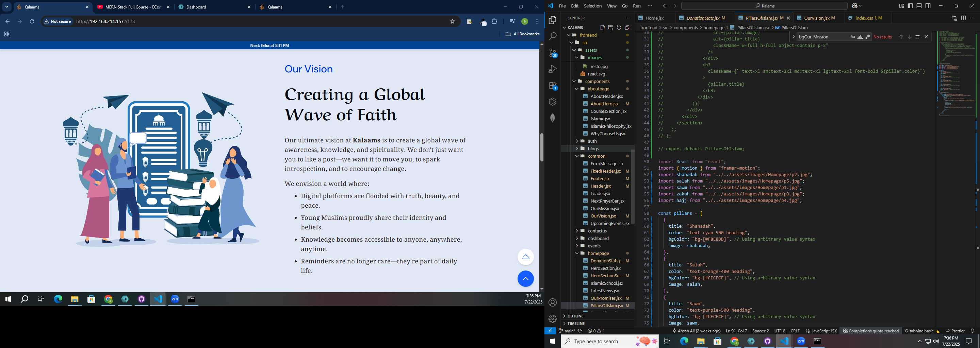Click main* git branch in status bar

tap(567, 331)
